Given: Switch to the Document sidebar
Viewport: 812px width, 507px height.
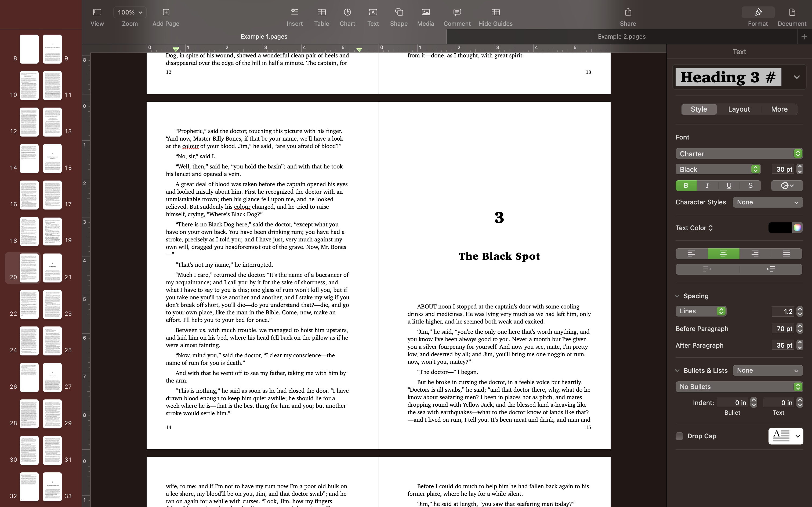Looking at the screenshot, I should tap(791, 16).
